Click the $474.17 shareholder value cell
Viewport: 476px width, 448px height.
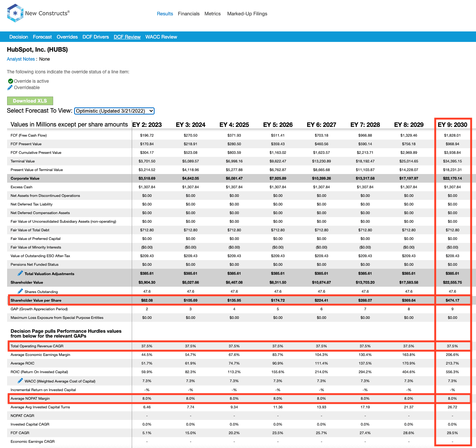coord(452,301)
